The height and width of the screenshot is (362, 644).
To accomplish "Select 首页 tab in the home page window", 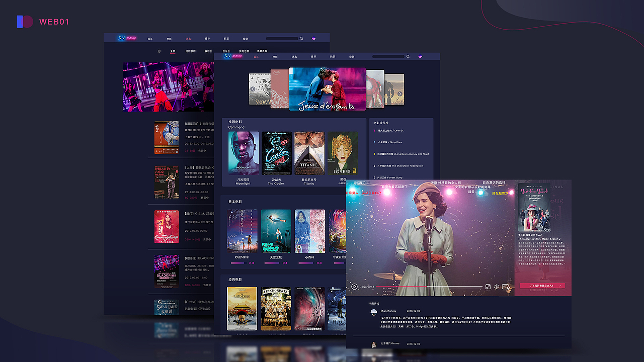I will 256,57.
